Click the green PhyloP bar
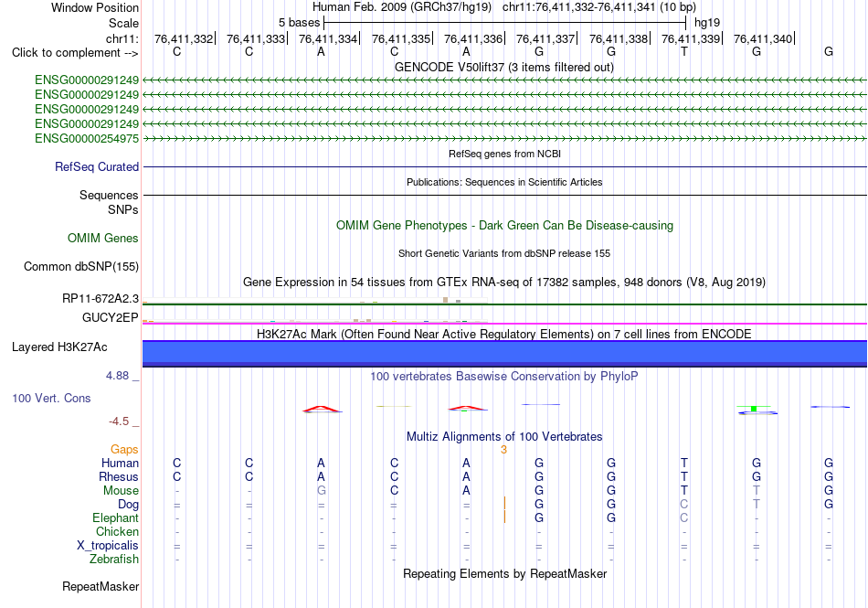This screenshot has width=868, height=608. click(754, 409)
